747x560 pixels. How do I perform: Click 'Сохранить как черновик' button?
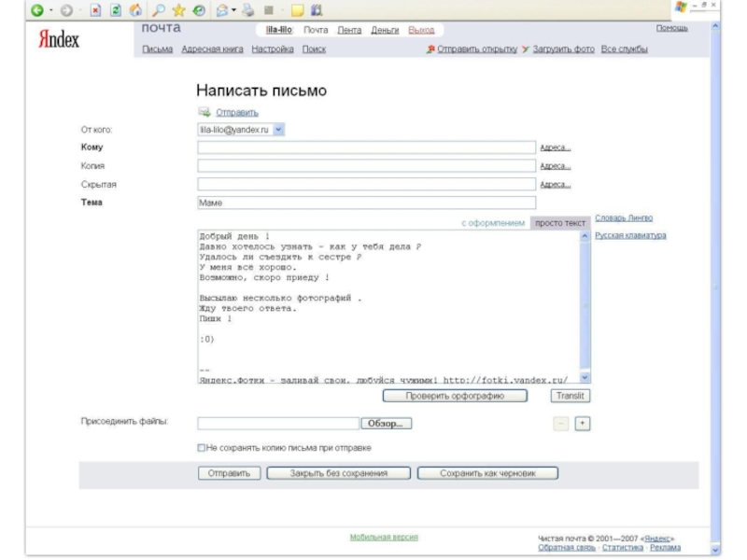pos(486,473)
